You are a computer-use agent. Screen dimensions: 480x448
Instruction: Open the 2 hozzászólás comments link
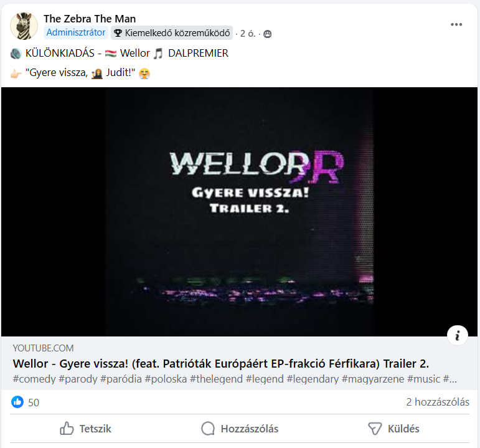click(x=438, y=402)
